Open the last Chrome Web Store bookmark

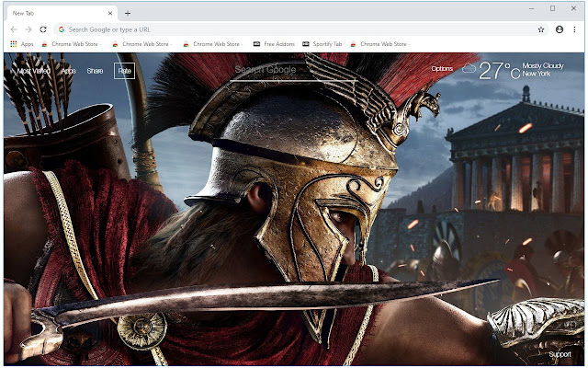pyautogui.click(x=379, y=44)
